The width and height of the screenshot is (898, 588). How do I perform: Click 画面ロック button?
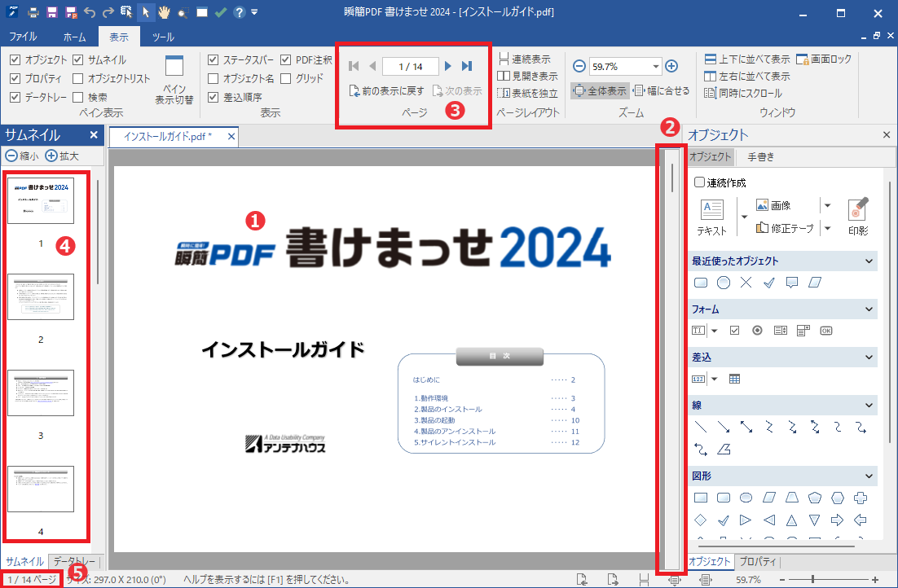[824, 59]
